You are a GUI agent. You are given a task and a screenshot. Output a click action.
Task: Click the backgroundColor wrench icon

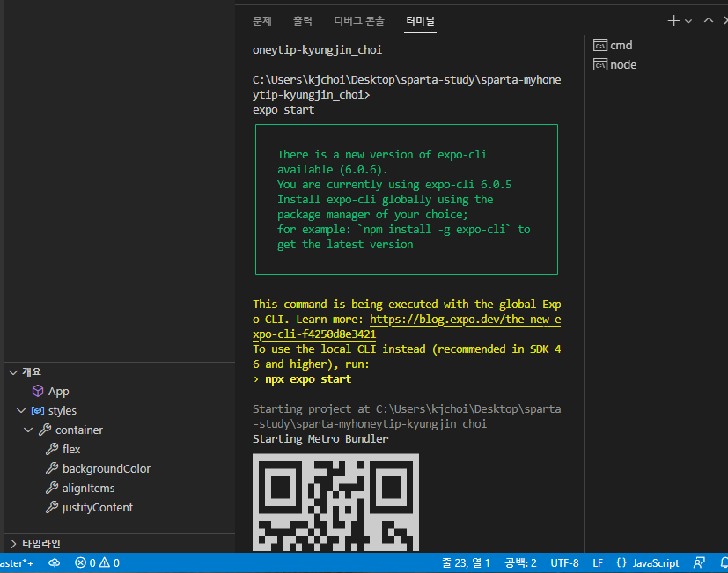point(52,468)
